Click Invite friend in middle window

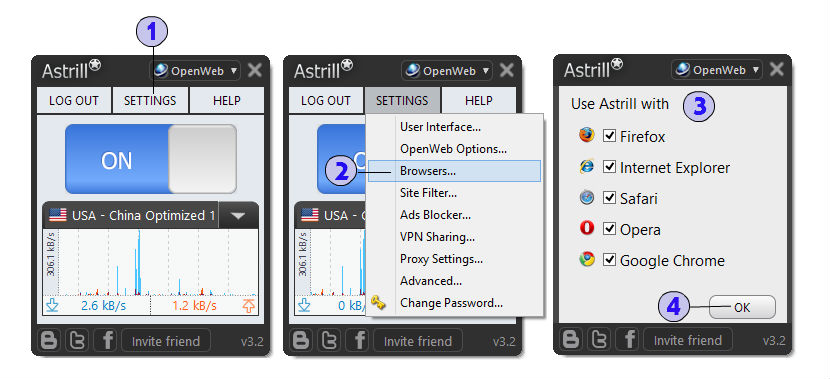tap(418, 341)
